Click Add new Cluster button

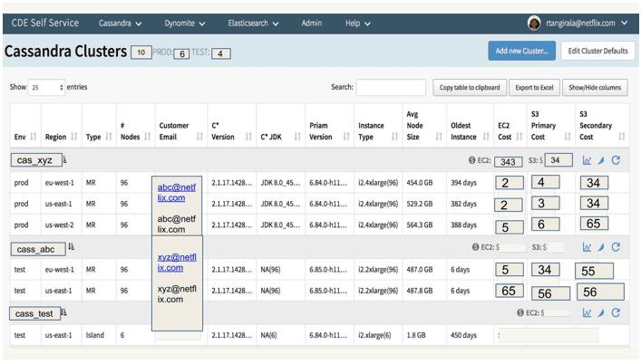tap(521, 51)
